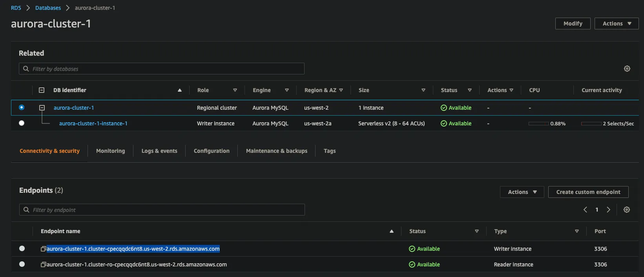Open the top Actions dropdown button
The width and height of the screenshot is (644, 277).
(x=617, y=24)
